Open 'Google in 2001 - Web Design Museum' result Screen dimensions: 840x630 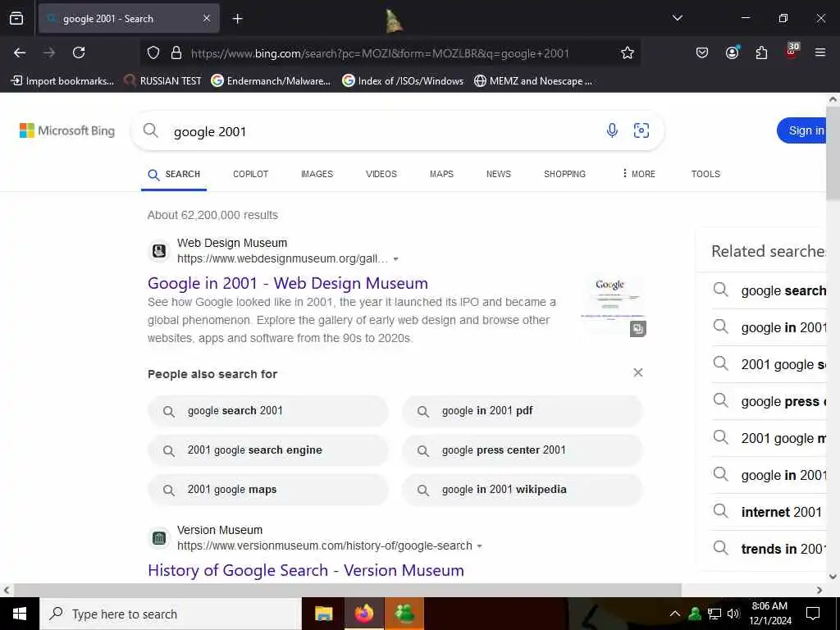(288, 283)
